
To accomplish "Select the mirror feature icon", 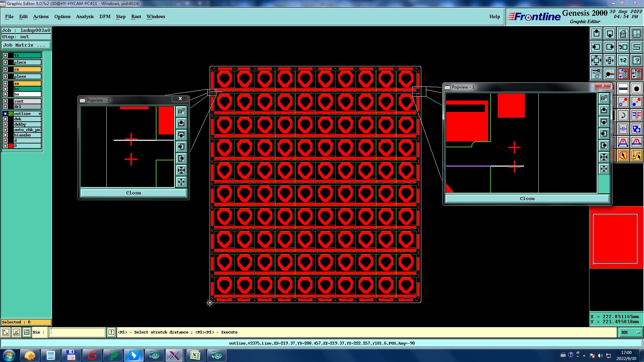I will [x=636, y=115].
